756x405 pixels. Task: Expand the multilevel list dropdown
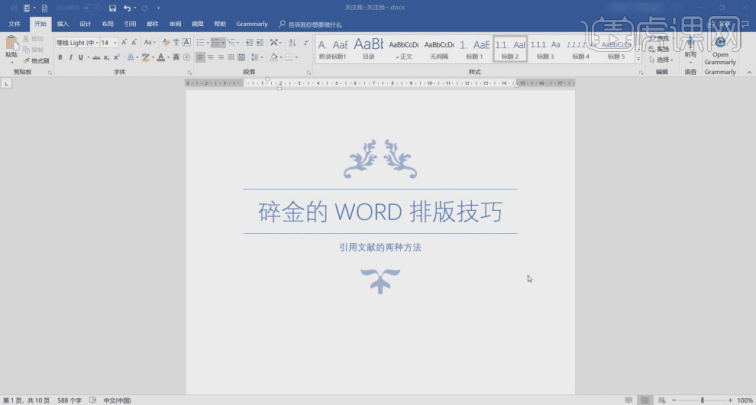tap(238, 42)
